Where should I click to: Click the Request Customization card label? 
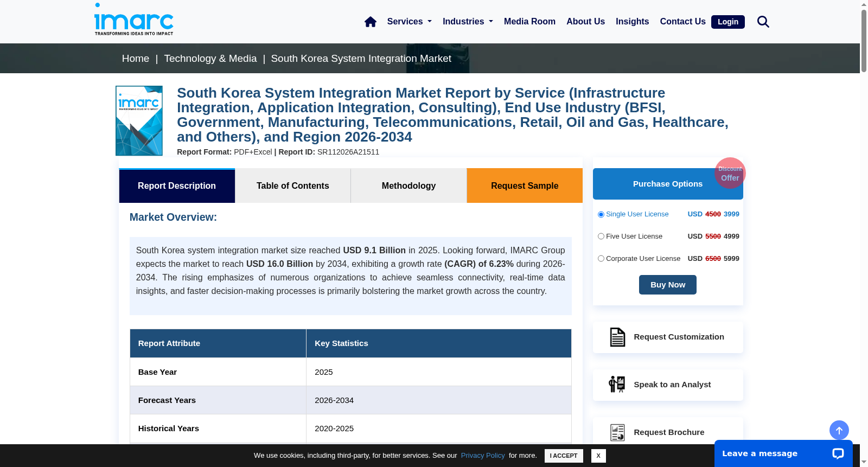(x=679, y=337)
